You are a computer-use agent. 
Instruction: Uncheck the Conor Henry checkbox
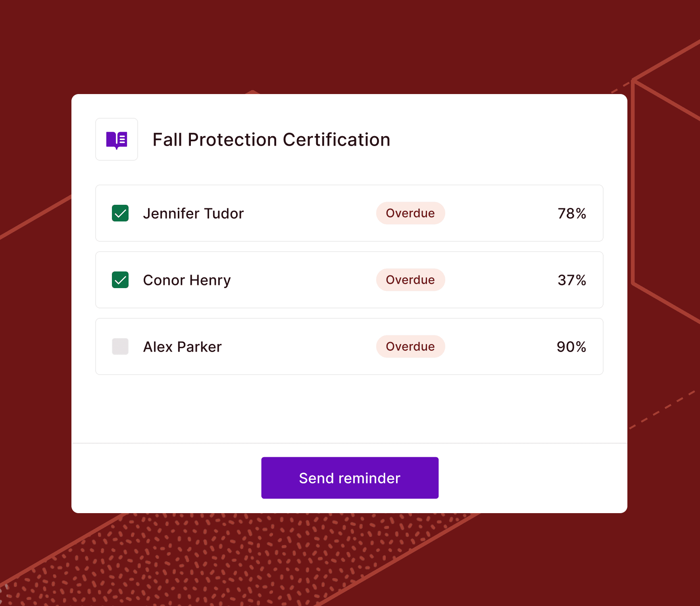[120, 280]
